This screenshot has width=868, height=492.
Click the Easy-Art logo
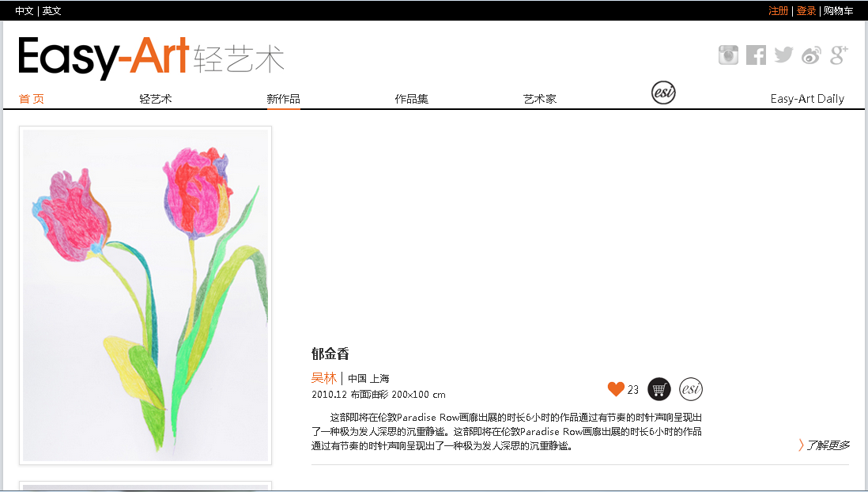150,57
